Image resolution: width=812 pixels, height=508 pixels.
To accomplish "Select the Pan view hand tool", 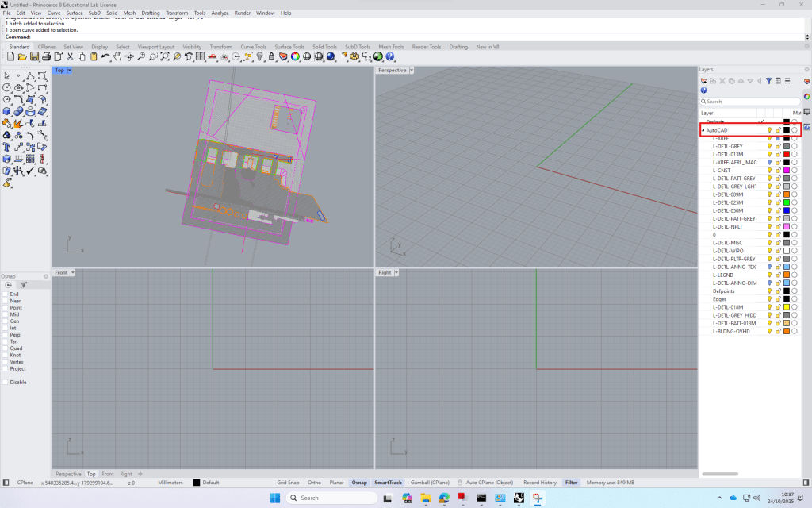I will 117,56.
